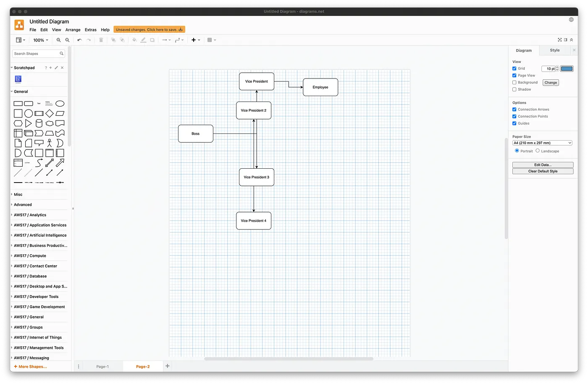The image size is (588, 384).
Task: Click the Delete icon in the toolbar
Action: tap(101, 40)
